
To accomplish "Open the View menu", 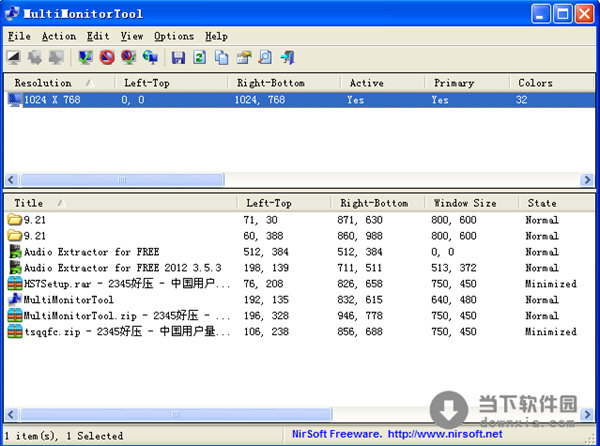I will 132,36.
